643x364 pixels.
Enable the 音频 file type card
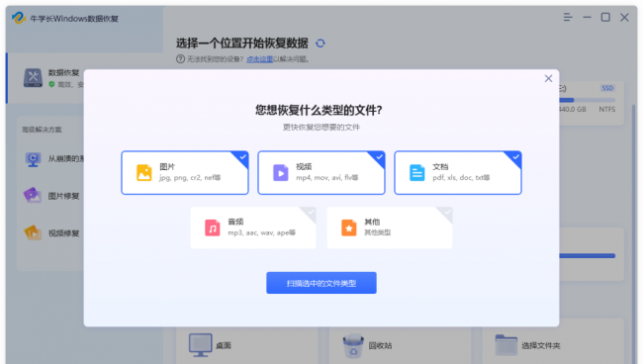pyautogui.click(x=253, y=227)
